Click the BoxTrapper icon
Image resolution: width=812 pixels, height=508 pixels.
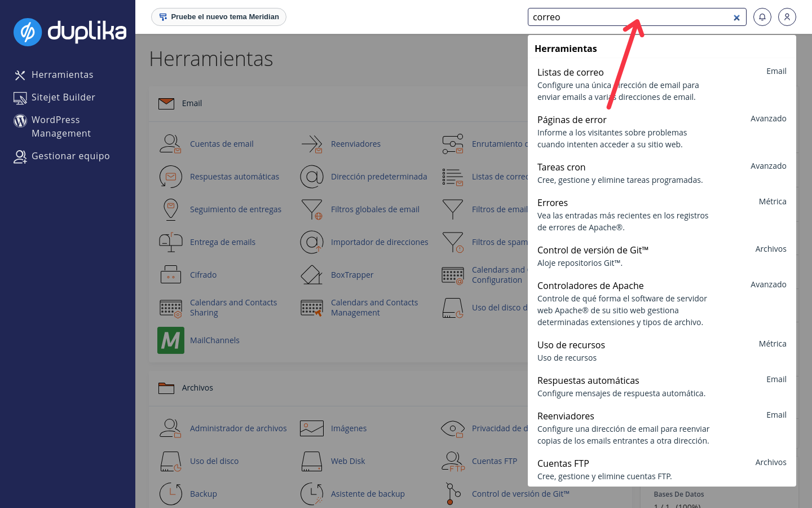tap(311, 275)
